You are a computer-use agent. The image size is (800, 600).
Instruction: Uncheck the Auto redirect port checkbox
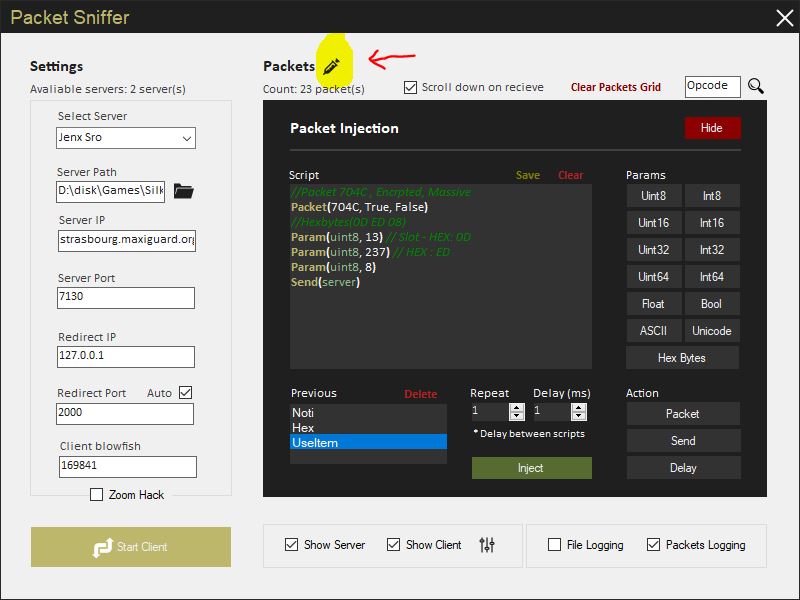(185, 393)
